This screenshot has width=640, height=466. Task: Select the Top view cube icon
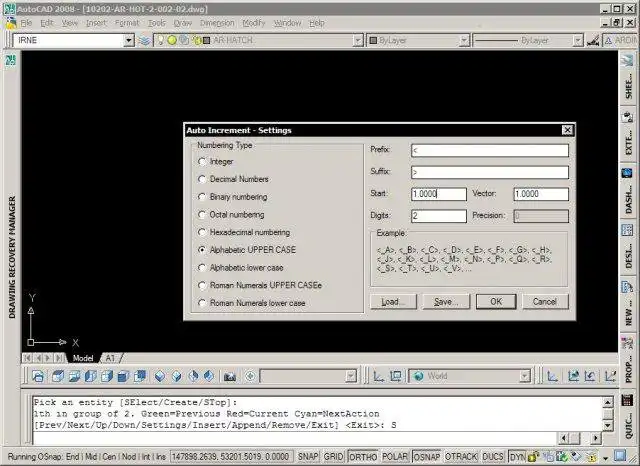(x=58, y=376)
